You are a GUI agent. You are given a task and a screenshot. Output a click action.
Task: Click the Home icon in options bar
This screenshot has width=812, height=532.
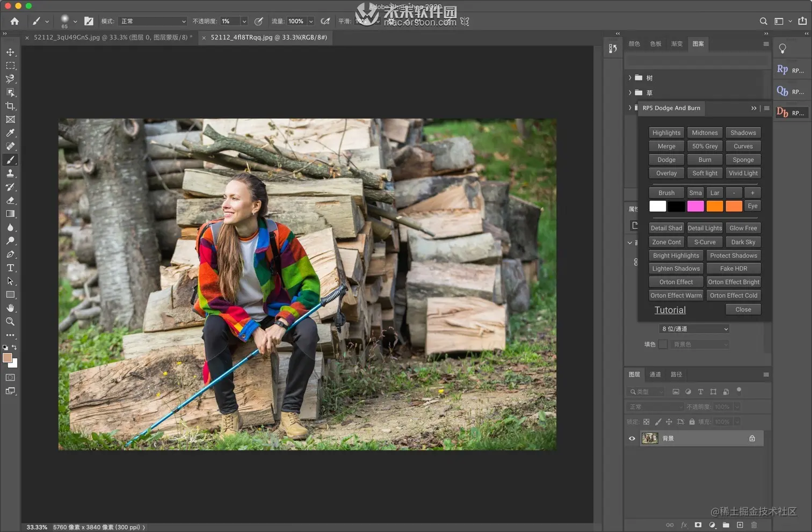point(15,21)
